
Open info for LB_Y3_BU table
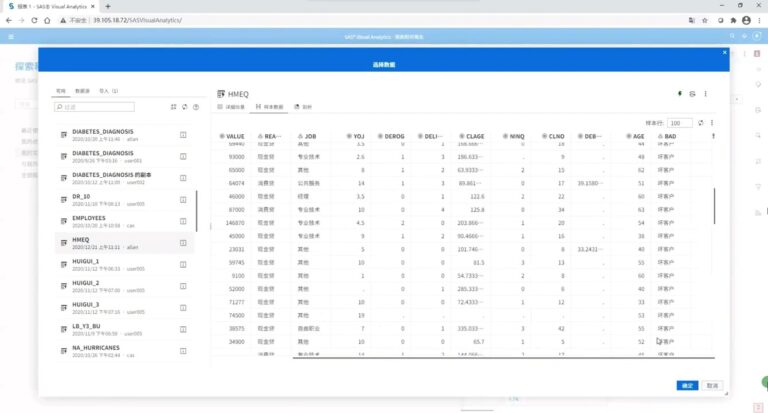pyautogui.click(x=183, y=329)
